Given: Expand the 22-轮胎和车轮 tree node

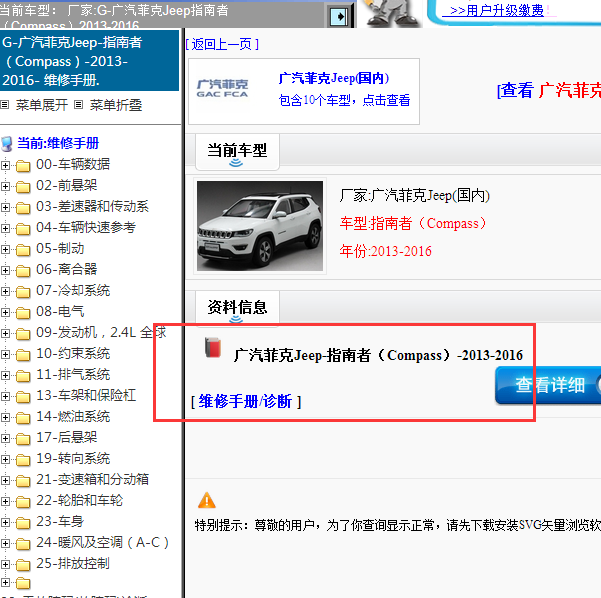Looking at the screenshot, I should 5,501.
